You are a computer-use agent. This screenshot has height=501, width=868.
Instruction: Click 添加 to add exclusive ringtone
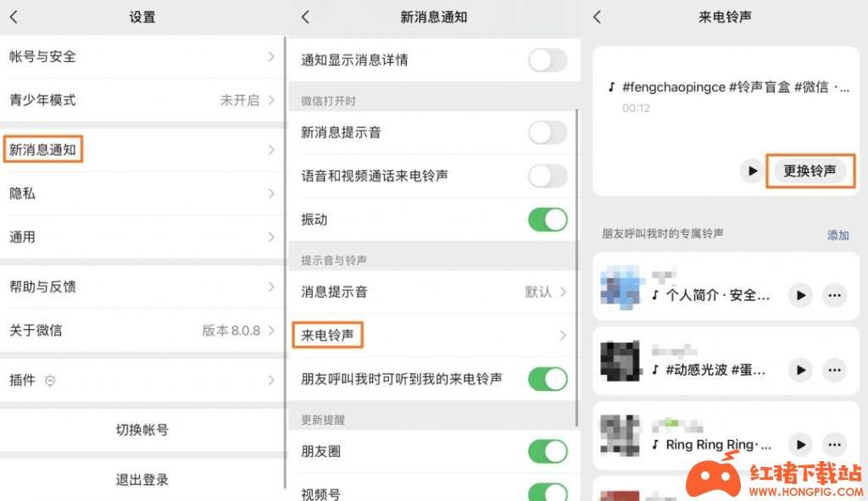pos(838,236)
